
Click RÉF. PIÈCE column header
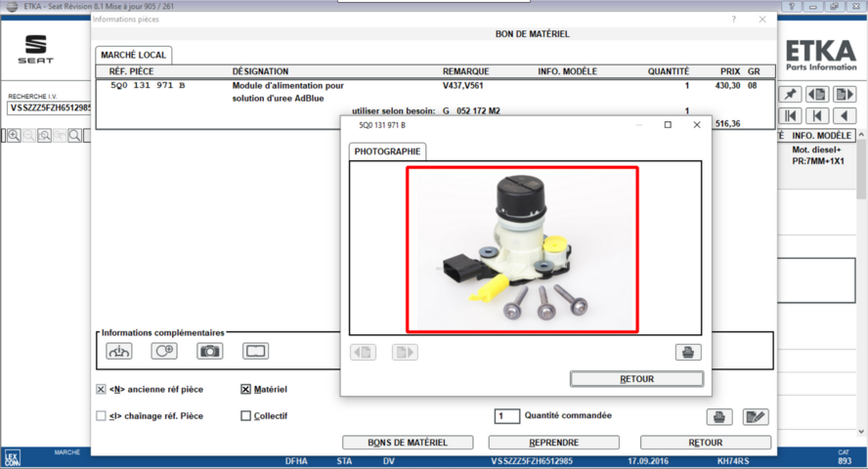[131, 71]
